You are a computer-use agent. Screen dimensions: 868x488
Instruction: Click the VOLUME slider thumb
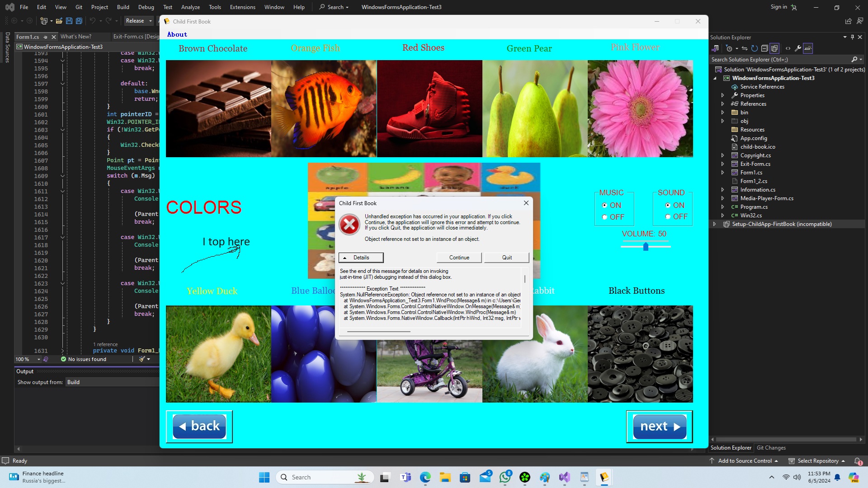point(646,246)
